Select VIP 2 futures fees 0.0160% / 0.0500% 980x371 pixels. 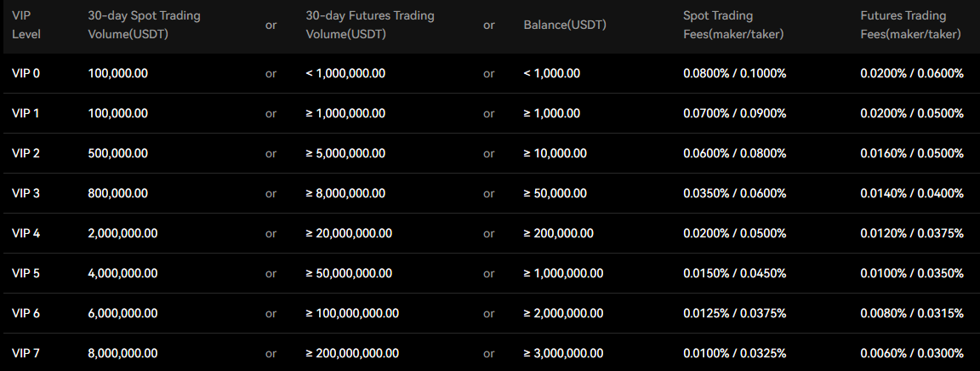point(912,153)
